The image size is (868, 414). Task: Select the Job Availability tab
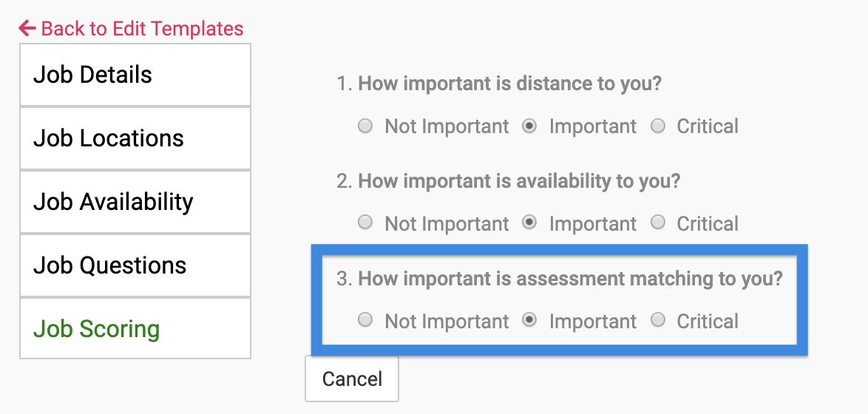tap(135, 202)
